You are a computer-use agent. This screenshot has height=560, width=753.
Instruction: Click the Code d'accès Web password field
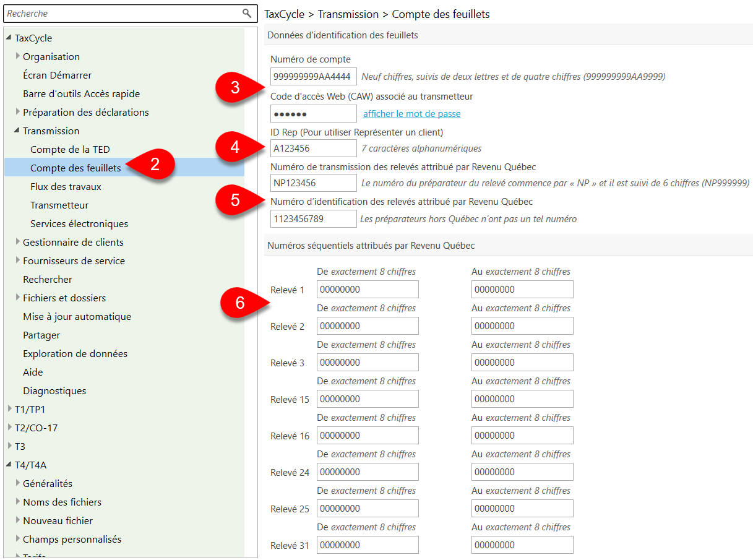[x=314, y=113]
